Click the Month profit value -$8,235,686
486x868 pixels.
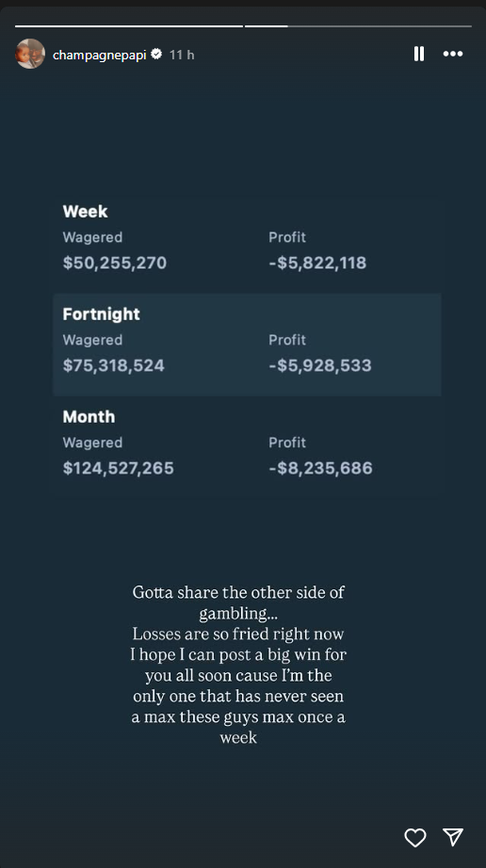point(320,468)
